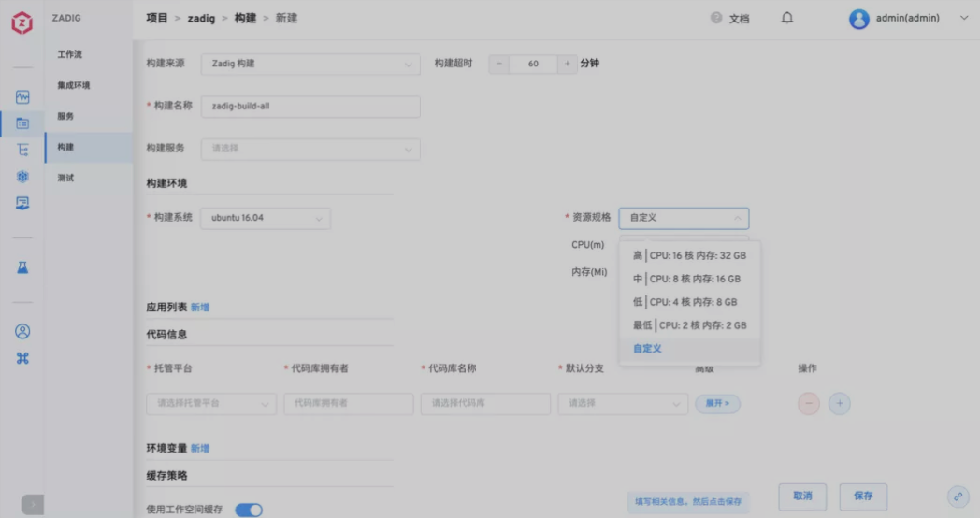
Task: Open the projects sidebar icon
Action: (x=22, y=123)
